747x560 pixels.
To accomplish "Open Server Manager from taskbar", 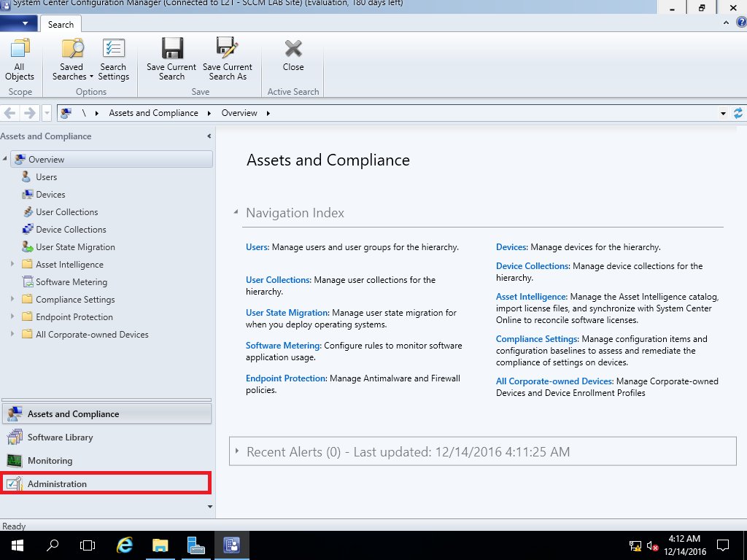I will (x=196, y=545).
